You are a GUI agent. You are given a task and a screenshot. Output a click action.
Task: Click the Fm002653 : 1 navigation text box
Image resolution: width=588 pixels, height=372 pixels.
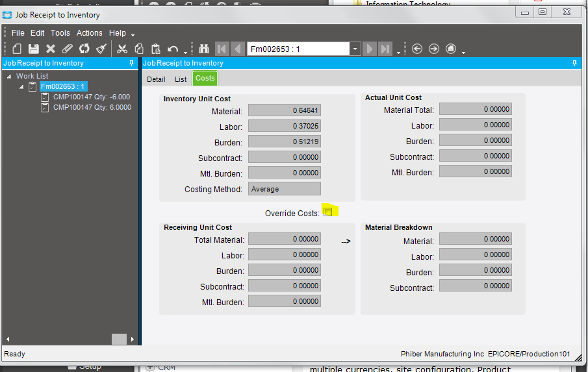click(x=298, y=49)
